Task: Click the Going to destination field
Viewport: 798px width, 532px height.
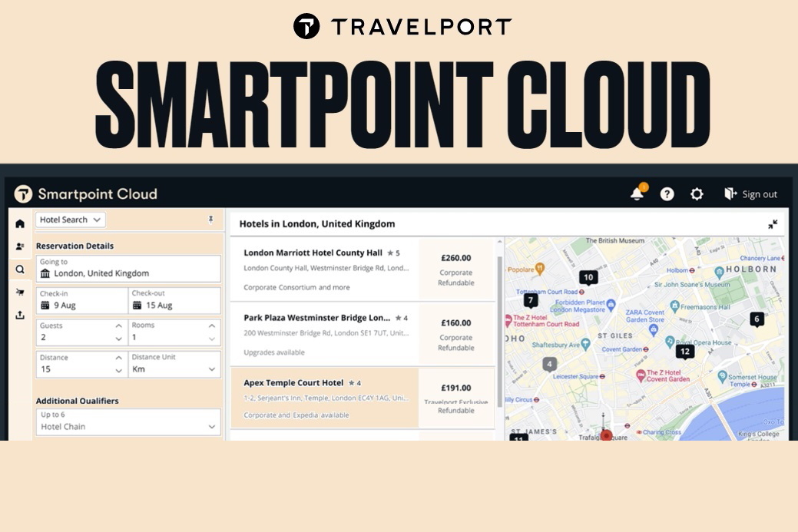Action: 128,269
